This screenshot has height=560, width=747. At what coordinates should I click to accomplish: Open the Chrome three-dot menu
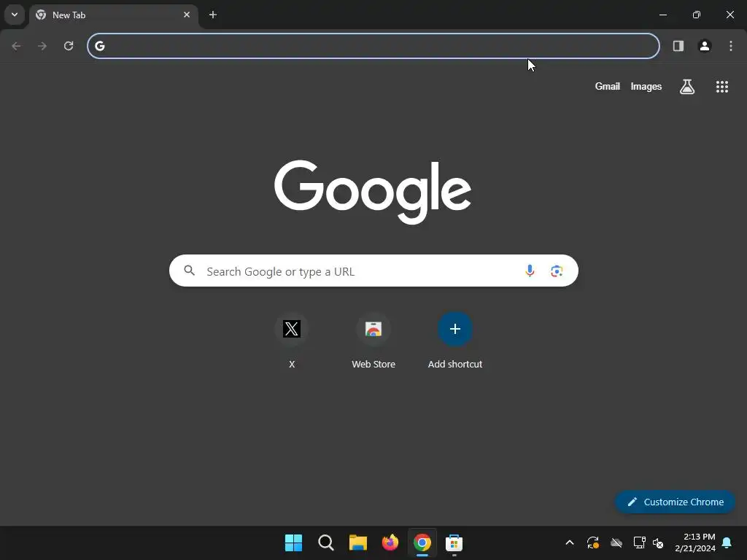click(731, 46)
